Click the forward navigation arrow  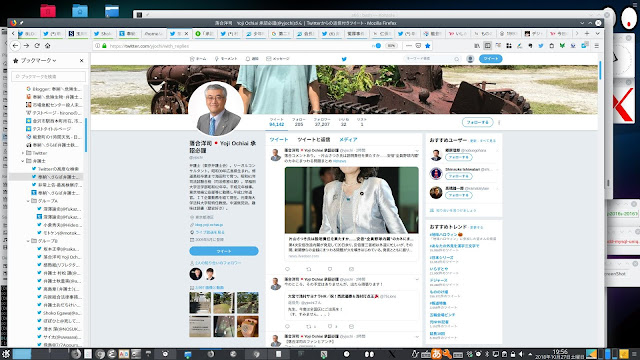26,46
